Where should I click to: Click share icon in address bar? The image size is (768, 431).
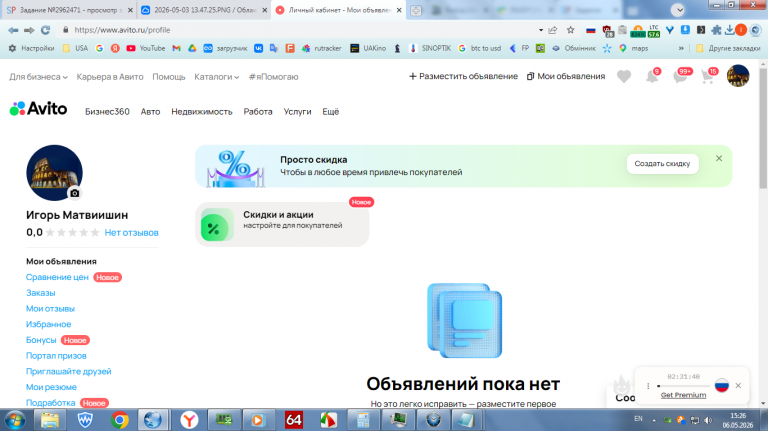click(553, 30)
